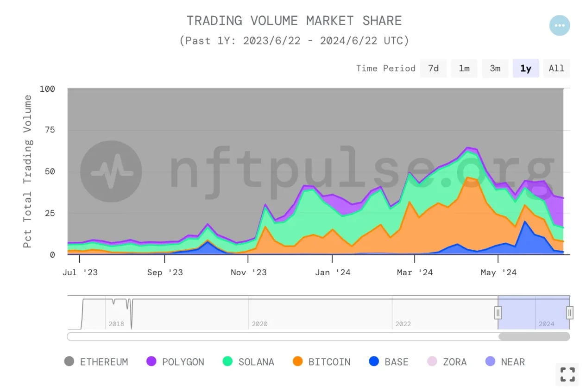The image size is (586, 392).
Task: Select the 1y time period button
Action: click(526, 69)
